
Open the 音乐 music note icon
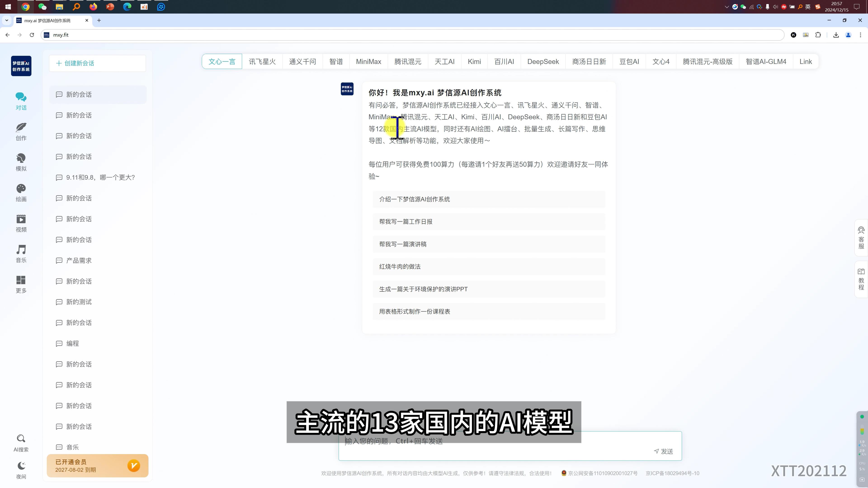(21, 250)
